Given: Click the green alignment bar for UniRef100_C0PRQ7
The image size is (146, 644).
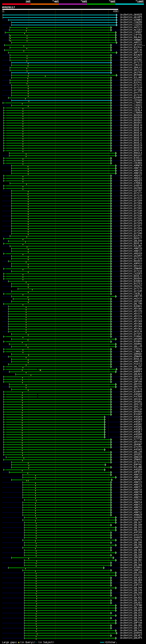Looking at the screenshot, I should point(61,32).
